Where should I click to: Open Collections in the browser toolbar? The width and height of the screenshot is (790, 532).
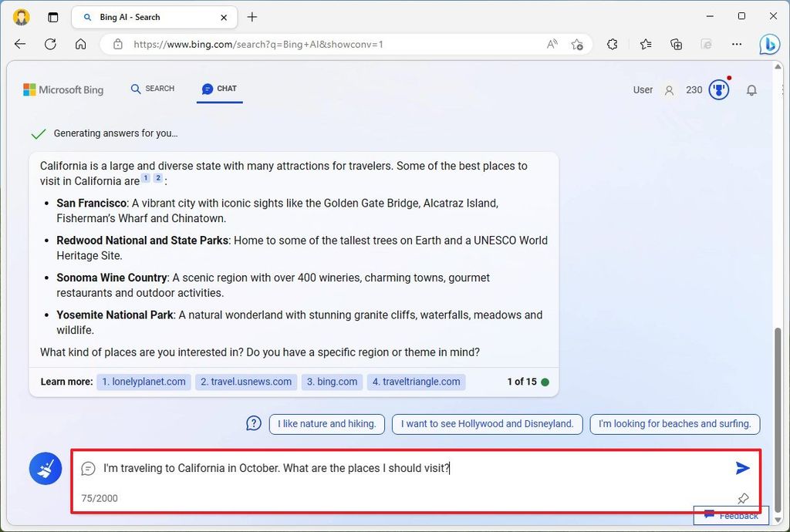[676, 44]
